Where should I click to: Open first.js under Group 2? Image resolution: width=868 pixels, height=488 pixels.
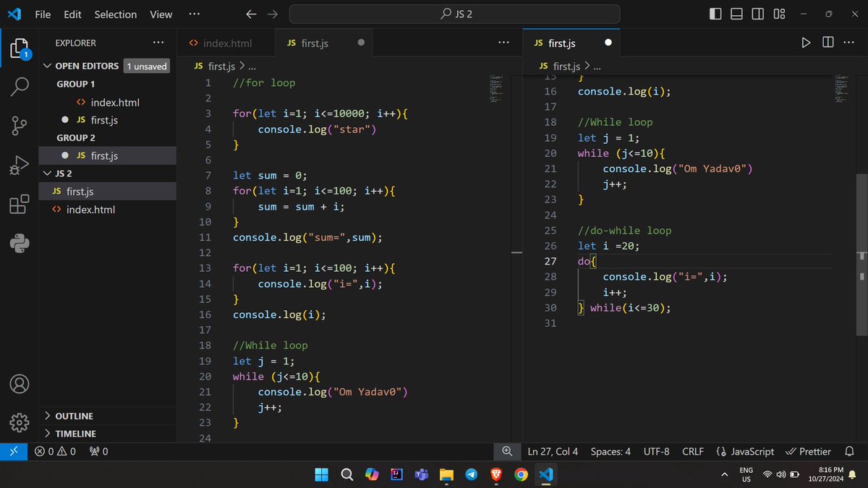[107, 155]
